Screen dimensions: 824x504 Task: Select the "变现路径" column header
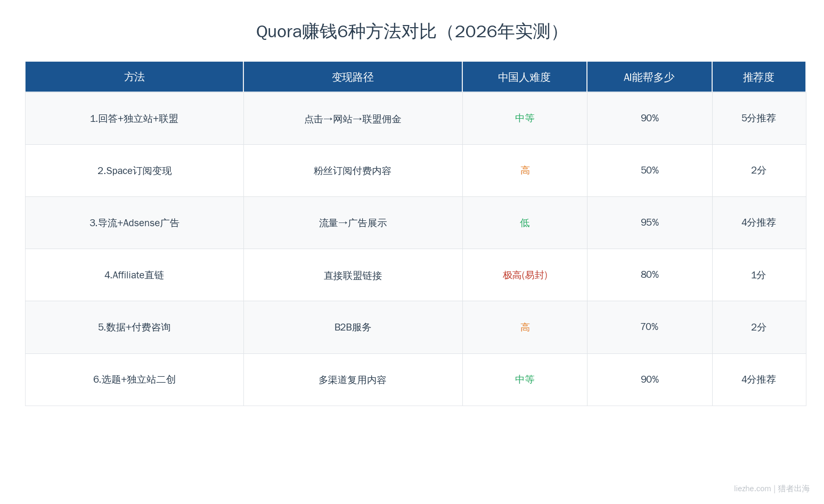pos(353,77)
